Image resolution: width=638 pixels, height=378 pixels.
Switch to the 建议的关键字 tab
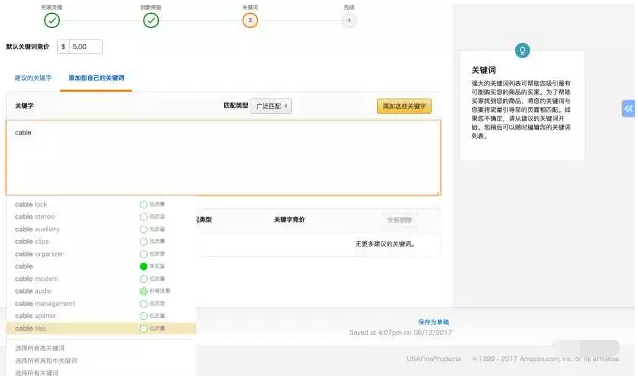click(33, 78)
